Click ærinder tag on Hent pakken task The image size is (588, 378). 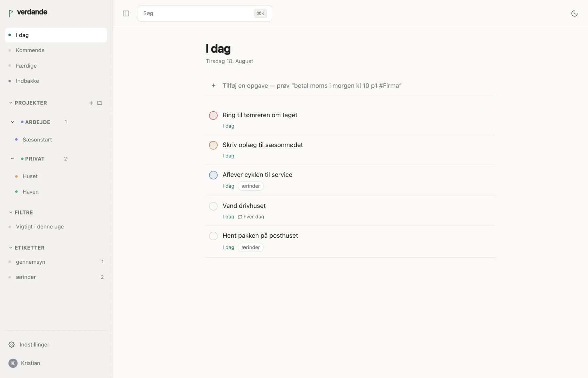(x=251, y=247)
